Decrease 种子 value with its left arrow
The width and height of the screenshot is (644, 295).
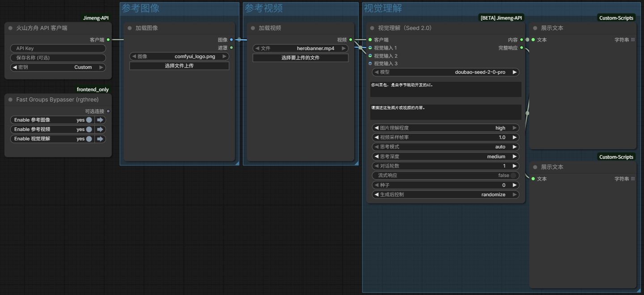click(377, 185)
